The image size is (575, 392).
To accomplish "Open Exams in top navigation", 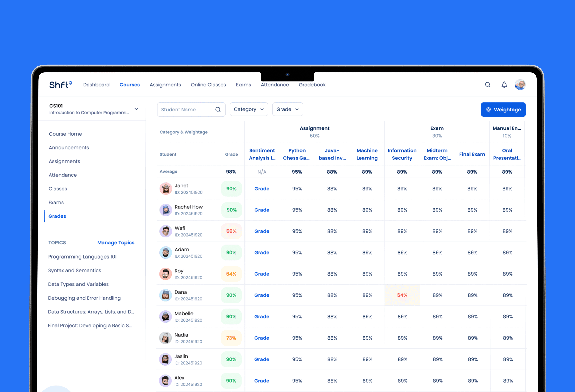I will [243, 85].
